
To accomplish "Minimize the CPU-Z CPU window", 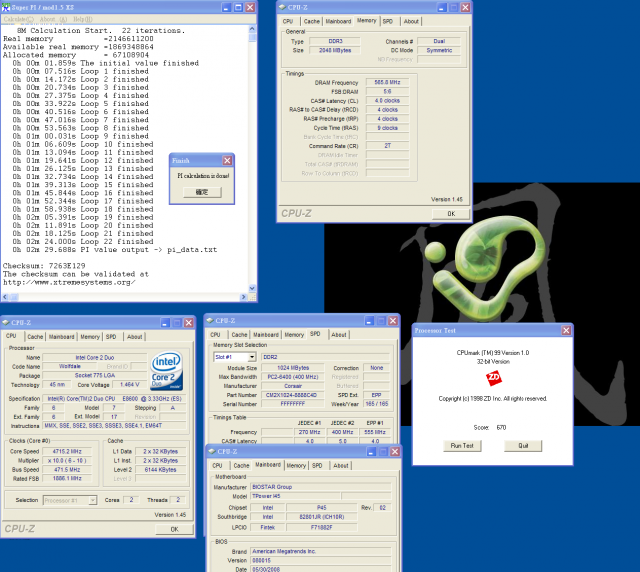I will (165, 323).
